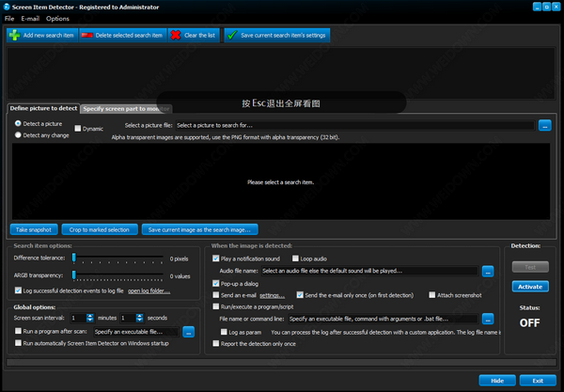Viewport: 564px width, 392px height.
Task: Click the green plus Add new search item icon
Action: point(15,35)
